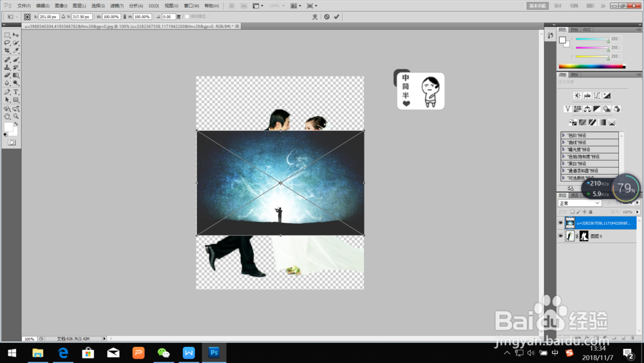644x363 pixels.
Task: Select the Rectangle shape tool
Action: click(x=15, y=100)
